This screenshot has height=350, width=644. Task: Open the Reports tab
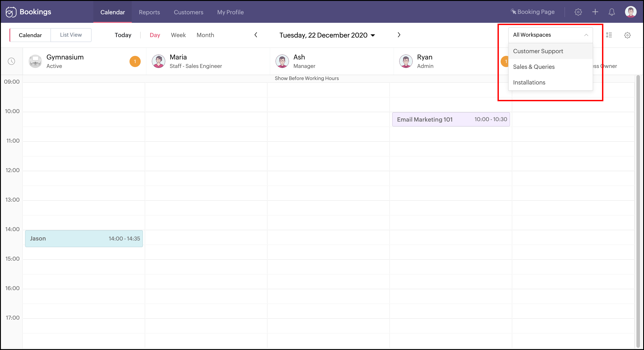(x=149, y=12)
